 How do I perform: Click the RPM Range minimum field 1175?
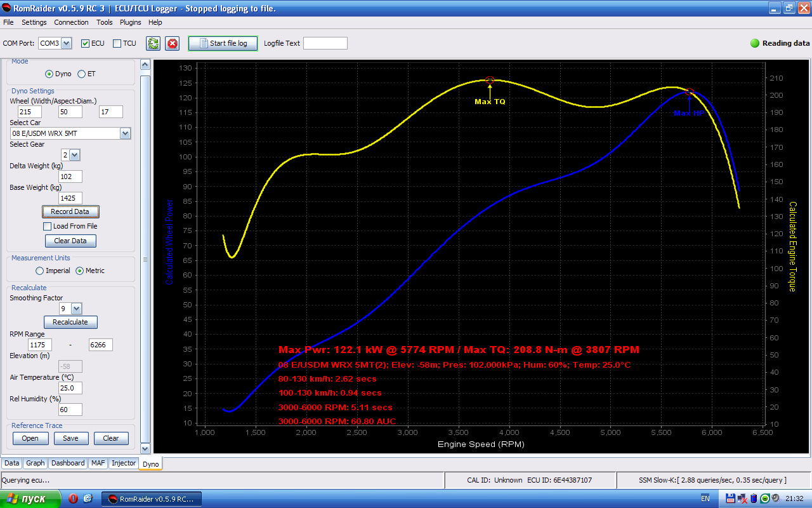pyautogui.click(x=40, y=345)
